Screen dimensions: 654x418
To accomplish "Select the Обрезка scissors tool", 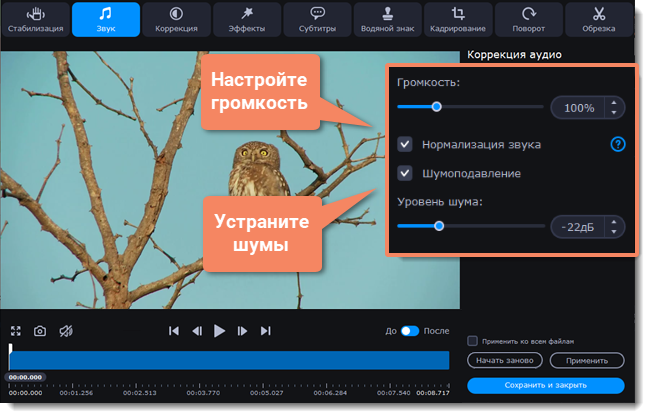I will [599, 20].
